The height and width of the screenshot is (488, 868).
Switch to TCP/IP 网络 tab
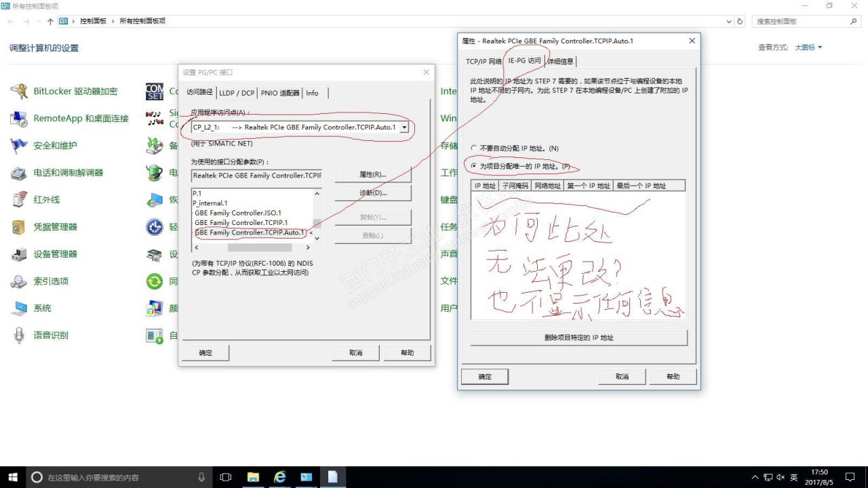(484, 61)
